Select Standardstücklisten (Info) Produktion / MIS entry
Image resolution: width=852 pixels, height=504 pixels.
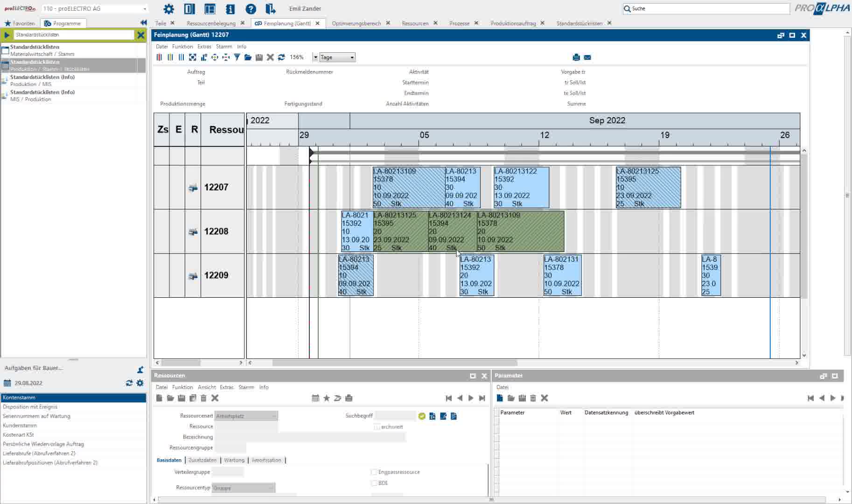pyautogui.click(x=73, y=80)
